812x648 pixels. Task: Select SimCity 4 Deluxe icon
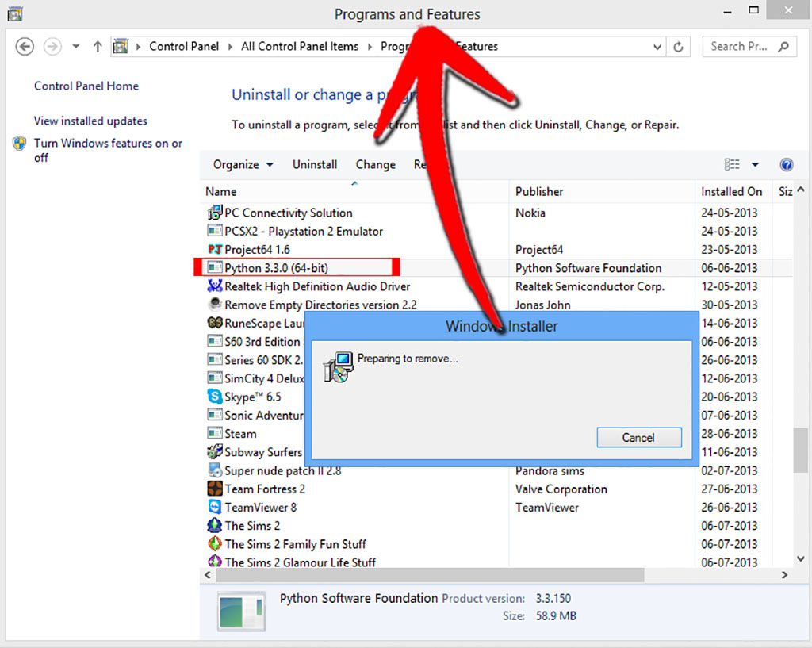pyautogui.click(x=214, y=378)
